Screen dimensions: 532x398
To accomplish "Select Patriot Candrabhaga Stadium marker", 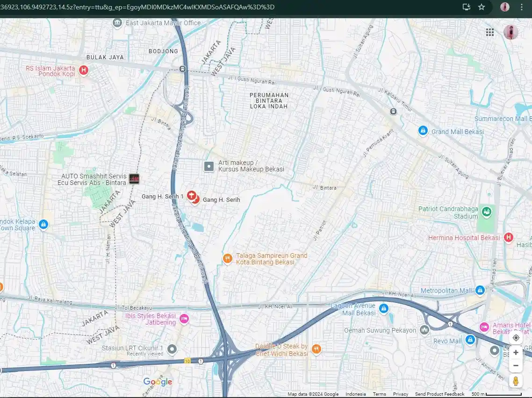I will pyautogui.click(x=486, y=212).
